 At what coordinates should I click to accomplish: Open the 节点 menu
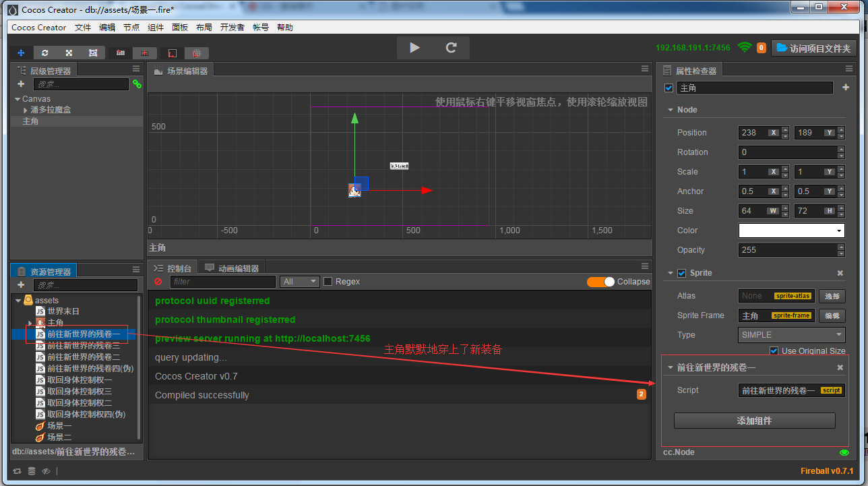[131, 28]
